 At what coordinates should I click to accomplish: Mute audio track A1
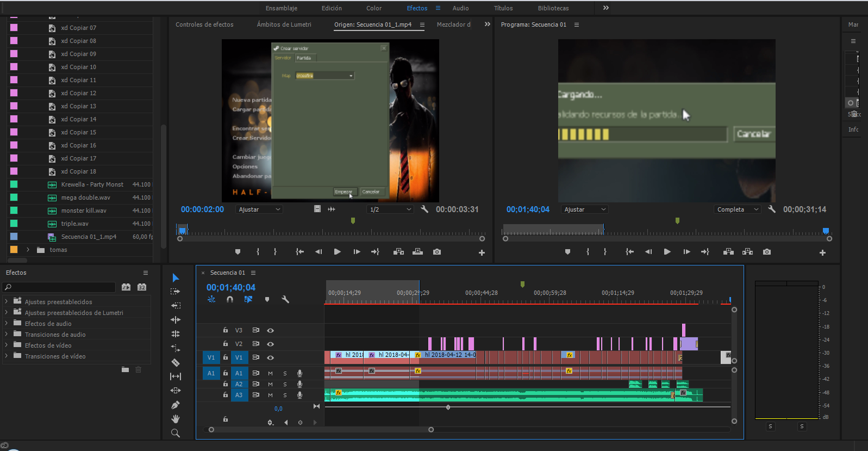tap(270, 373)
